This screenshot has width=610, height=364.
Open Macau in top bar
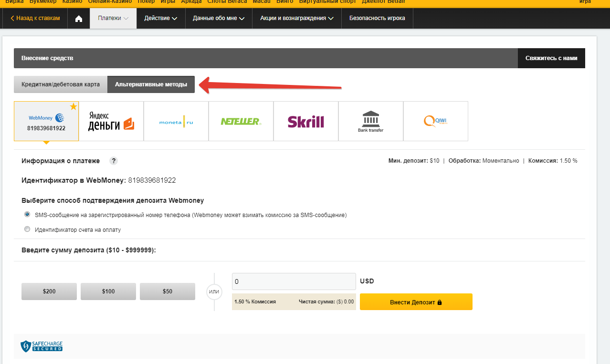262,2
